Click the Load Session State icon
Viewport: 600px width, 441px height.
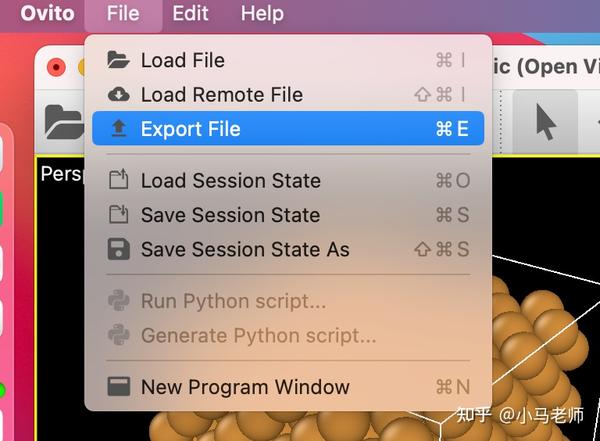coord(119,181)
